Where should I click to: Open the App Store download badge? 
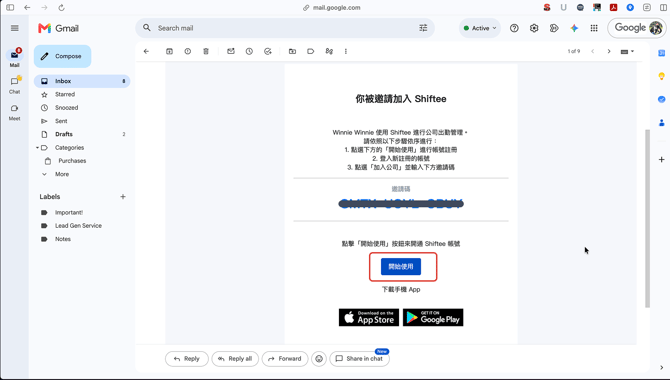tap(369, 318)
